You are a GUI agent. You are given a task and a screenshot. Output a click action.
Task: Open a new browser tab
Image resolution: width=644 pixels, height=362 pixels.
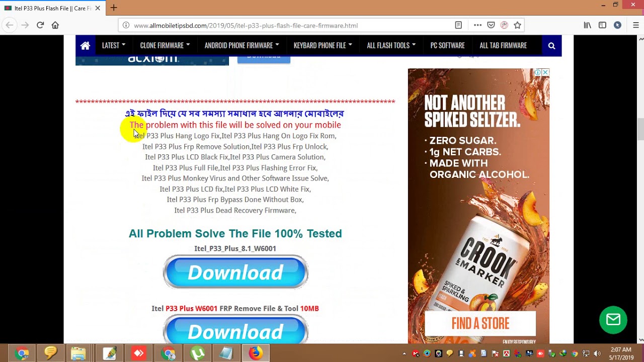tap(114, 8)
